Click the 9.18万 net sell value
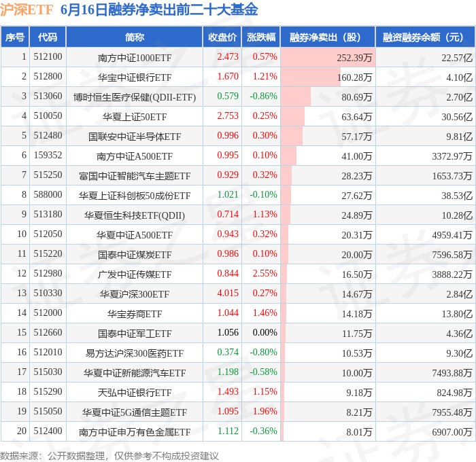 point(359,393)
